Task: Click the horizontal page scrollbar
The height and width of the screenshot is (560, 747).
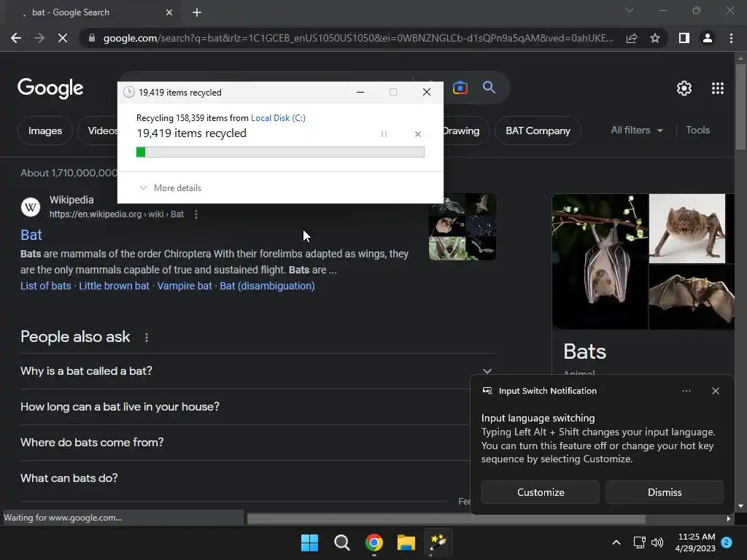Action: click(x=446, y=518)
